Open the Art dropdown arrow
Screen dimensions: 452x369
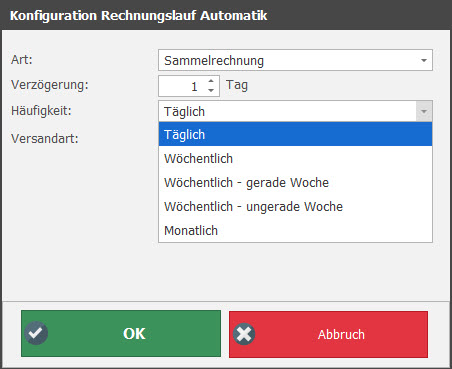424,60
